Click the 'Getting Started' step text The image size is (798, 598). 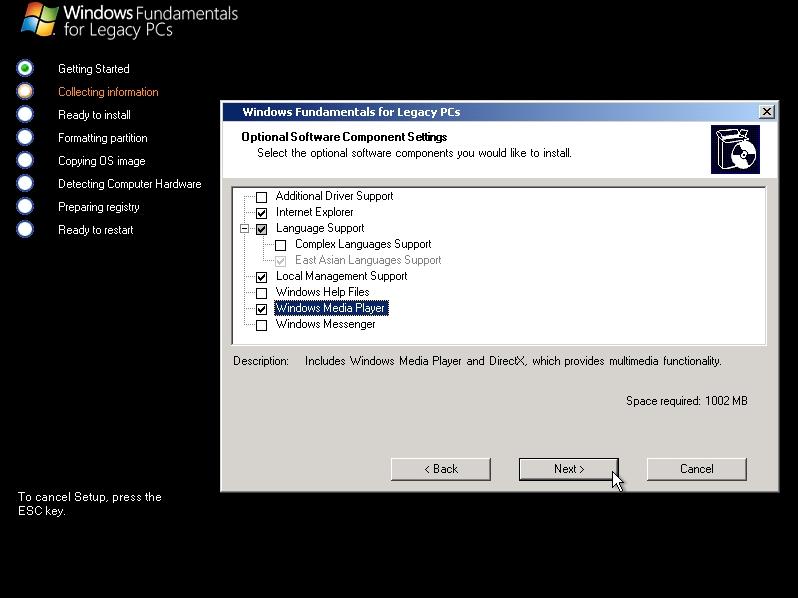[94, 69]
